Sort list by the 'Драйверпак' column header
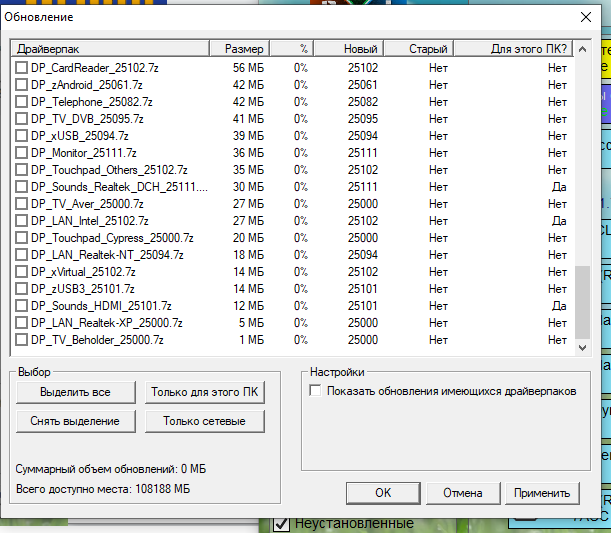Viewport: 611px width, 533px height. [x=110, y=48]
